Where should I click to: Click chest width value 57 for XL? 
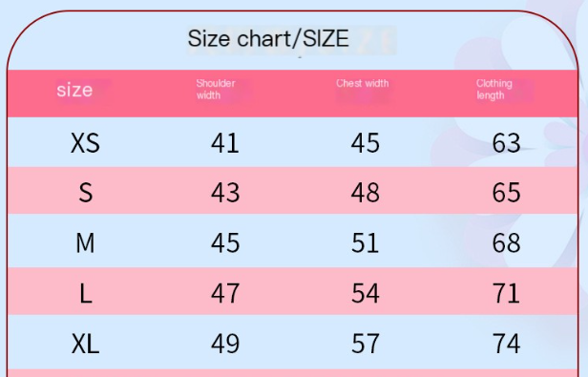(x=366, y=344)
